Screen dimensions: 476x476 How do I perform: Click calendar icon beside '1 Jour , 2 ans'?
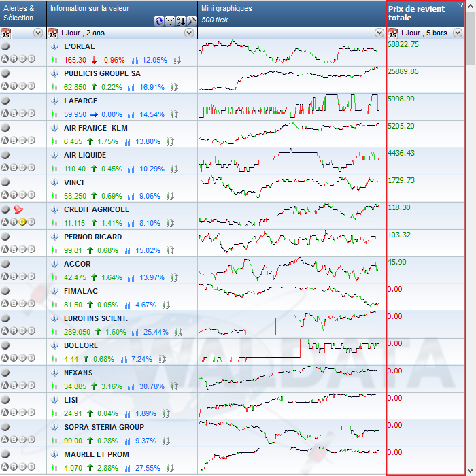[x=53, y=33]
